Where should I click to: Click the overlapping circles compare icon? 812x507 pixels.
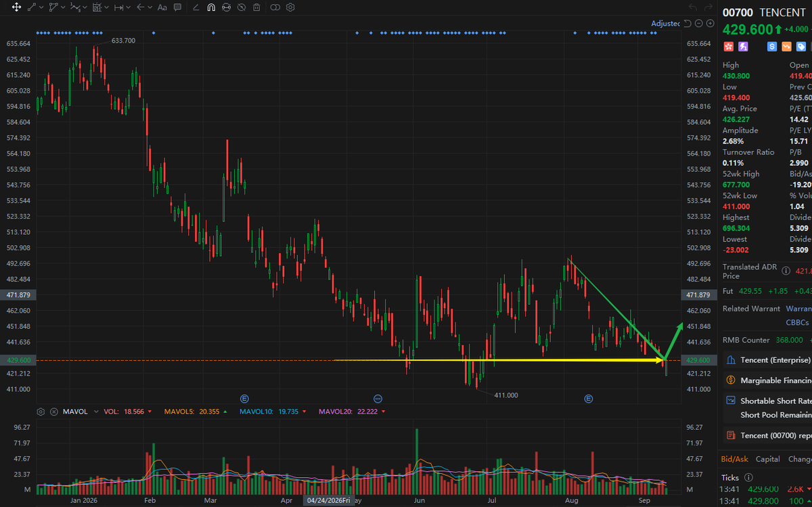pyautogui.click(x=275, y=8)
